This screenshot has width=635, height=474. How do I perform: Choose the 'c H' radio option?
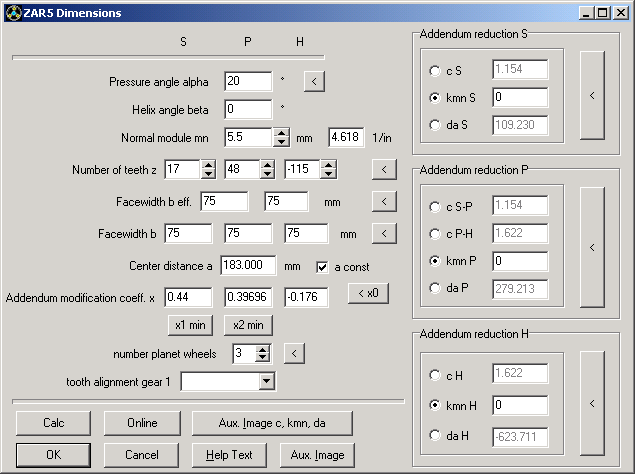point(434,375)
